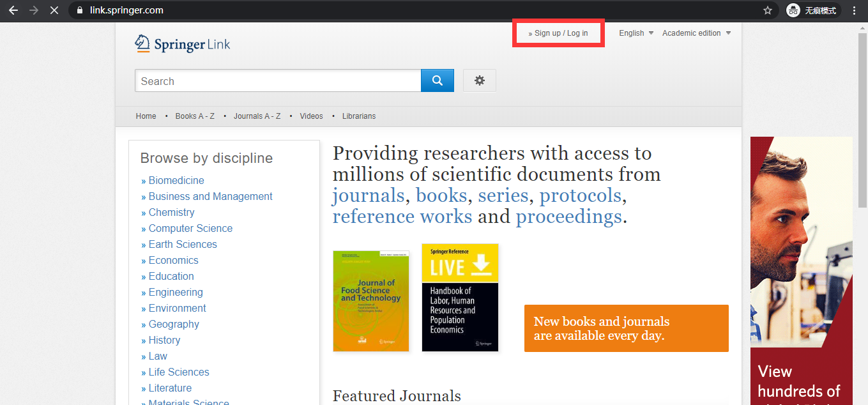This screenshot has width=868, height=405.
Task: Open the incognito mode profile badge
Action: point(812,10)
